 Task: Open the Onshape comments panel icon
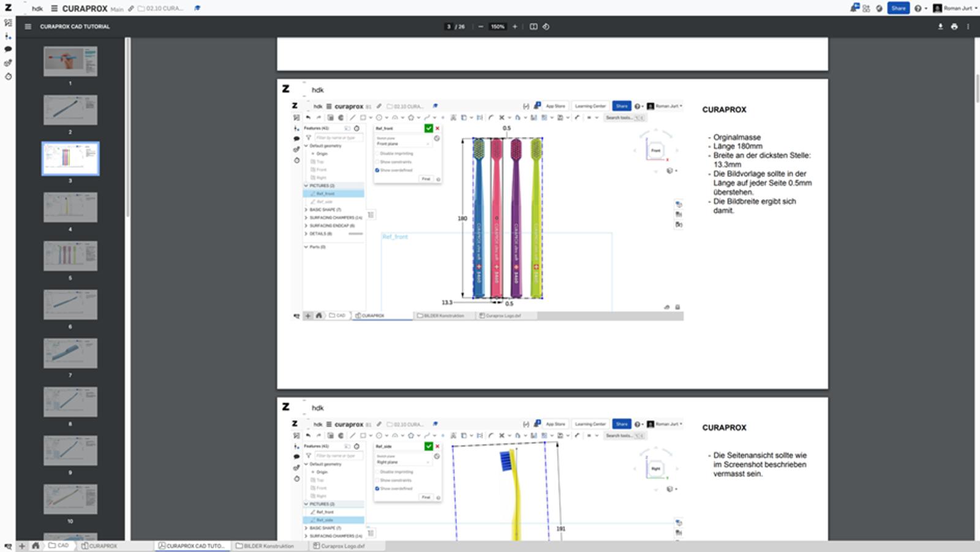click(8, 49)
